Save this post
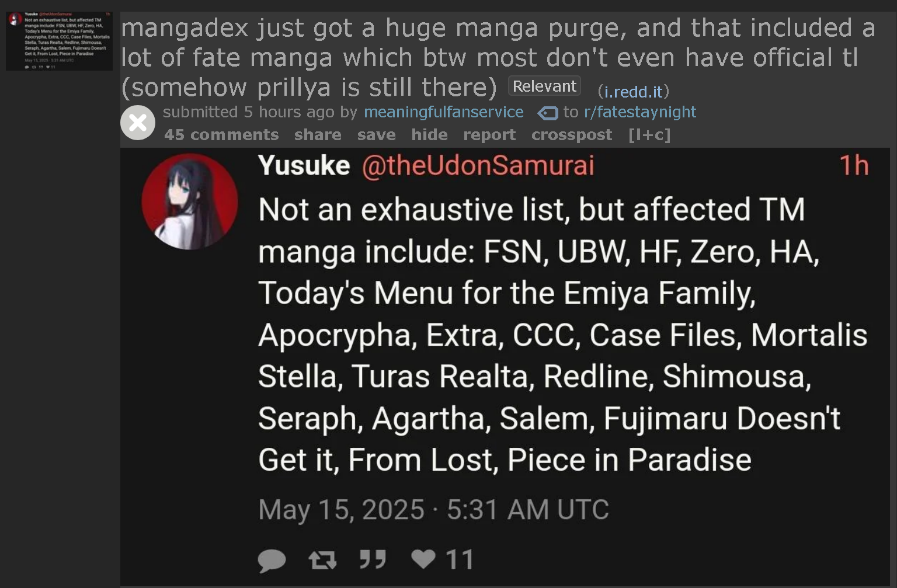 pos(376,135)
